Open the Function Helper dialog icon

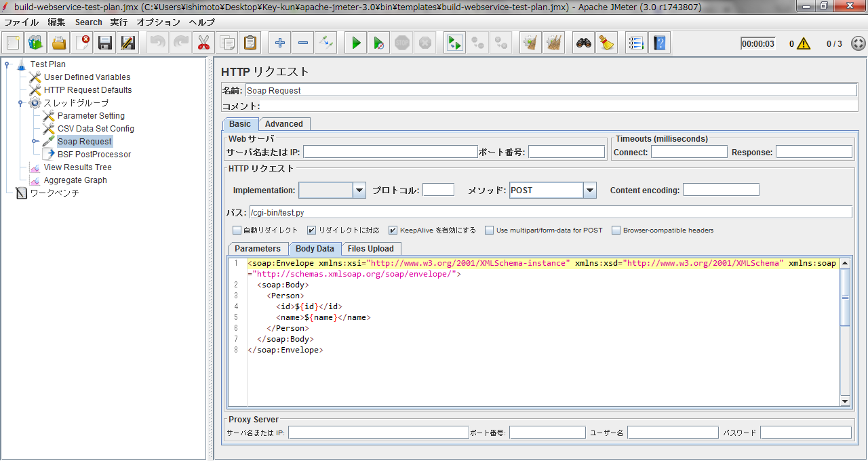[636, 43]
